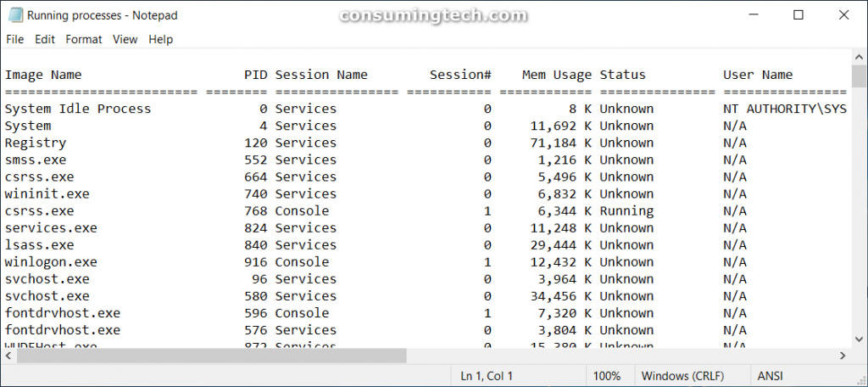Open the View menu

(x=125, y=39)
